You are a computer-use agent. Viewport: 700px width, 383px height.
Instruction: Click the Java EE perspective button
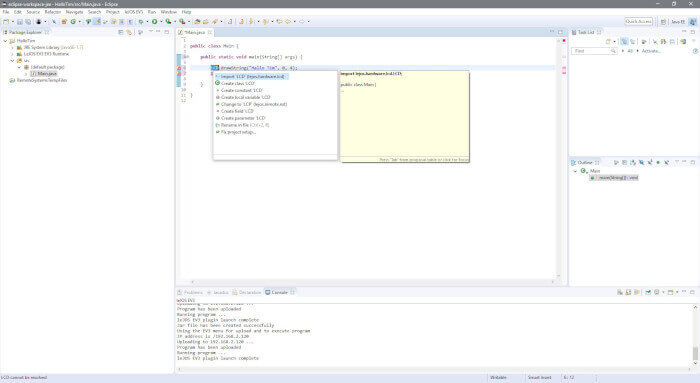[x=678, y=21]
